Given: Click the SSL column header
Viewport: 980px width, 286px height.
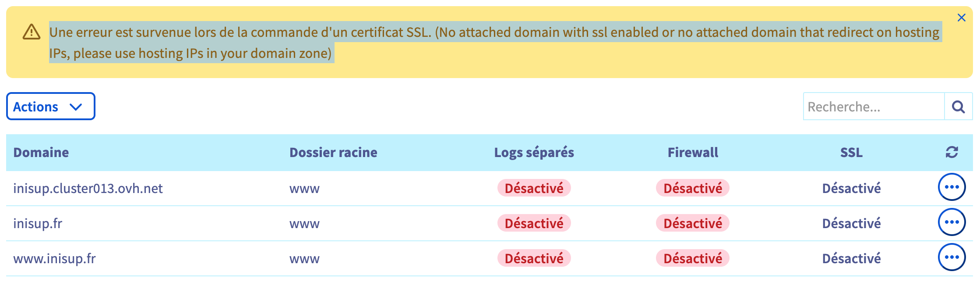Looking at the screenshot, I should tap(851, 152).
